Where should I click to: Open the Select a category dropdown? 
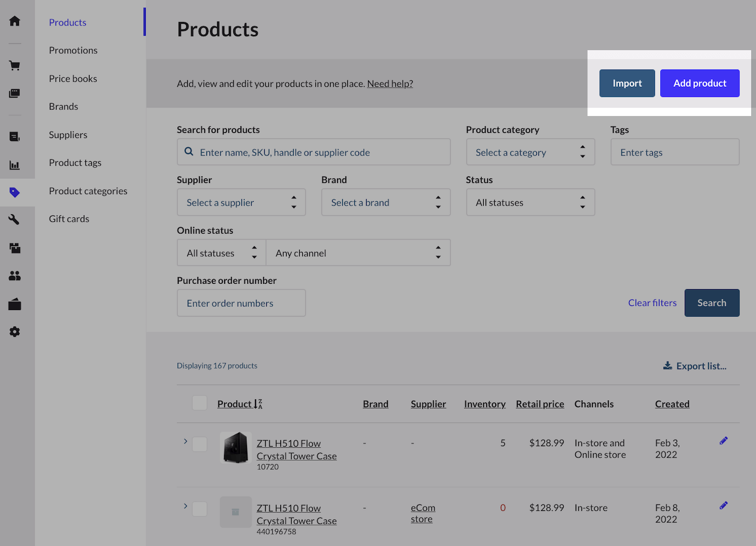(x=530, y=152)
